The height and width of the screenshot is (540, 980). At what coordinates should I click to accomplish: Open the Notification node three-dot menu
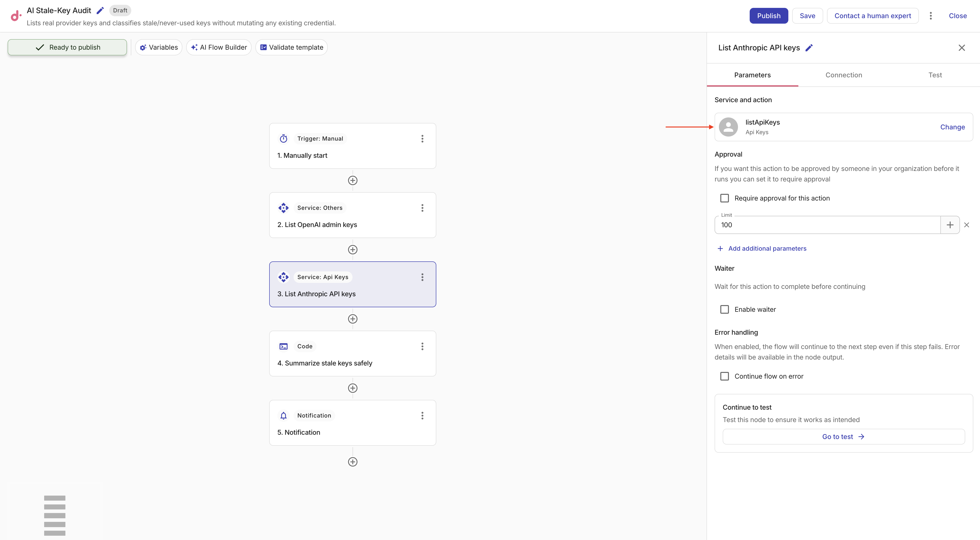[422, 416]
